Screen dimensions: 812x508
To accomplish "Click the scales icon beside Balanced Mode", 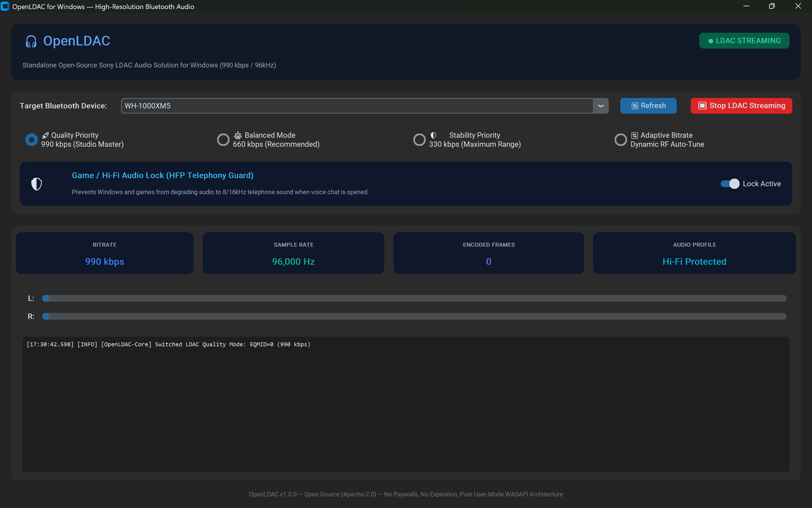I will [238, 135].
